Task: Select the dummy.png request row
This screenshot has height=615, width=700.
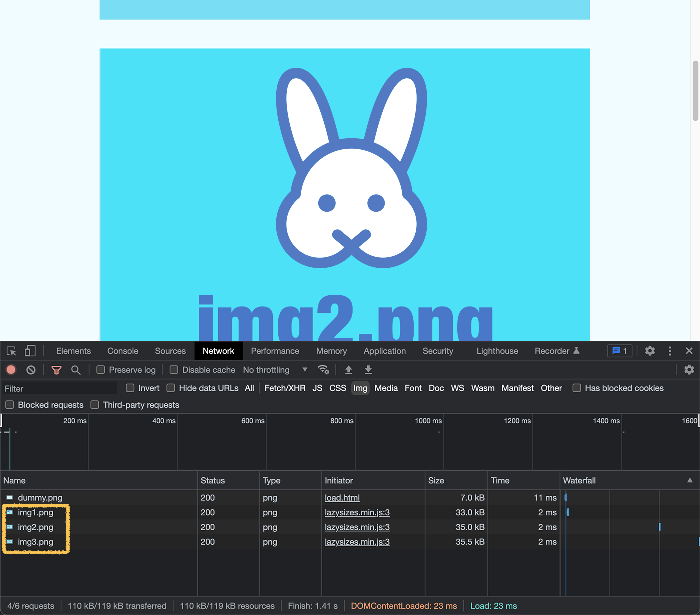Action: [350, 498]
